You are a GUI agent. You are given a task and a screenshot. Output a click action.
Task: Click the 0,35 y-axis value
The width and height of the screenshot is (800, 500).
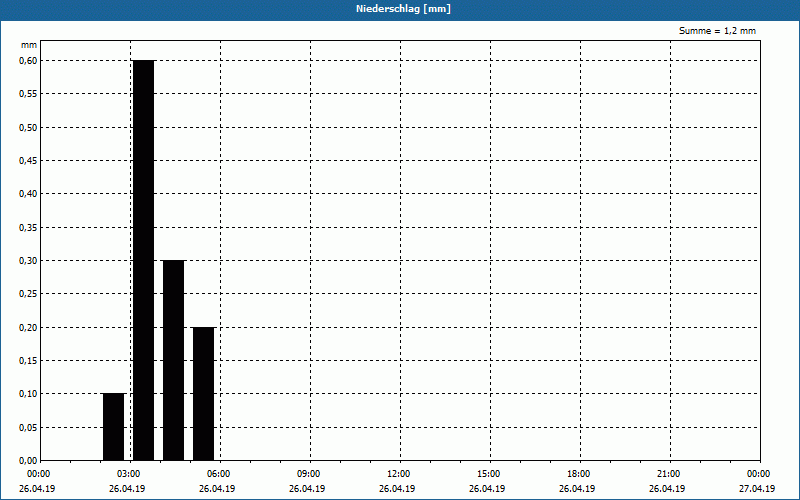point(28,228)
